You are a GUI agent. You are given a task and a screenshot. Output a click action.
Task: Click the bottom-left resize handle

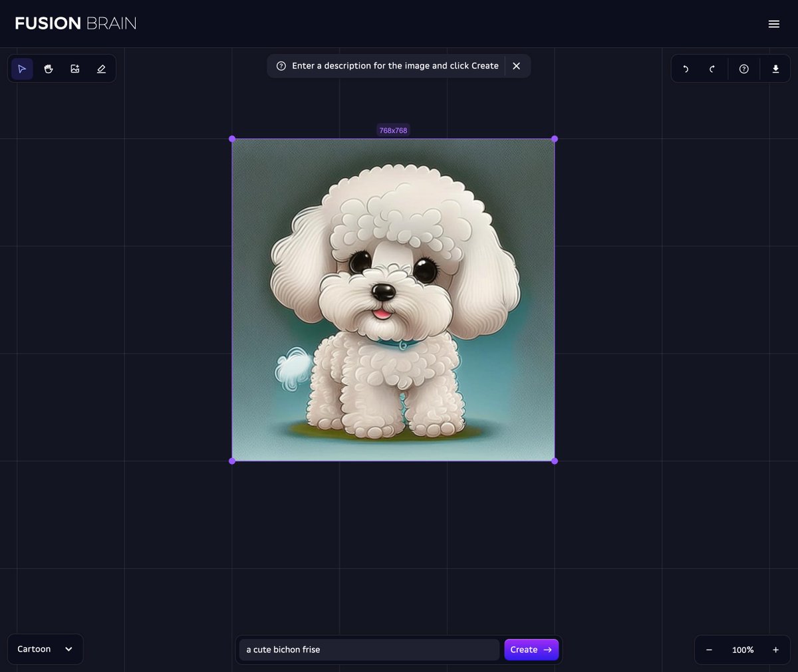point(232,461)
